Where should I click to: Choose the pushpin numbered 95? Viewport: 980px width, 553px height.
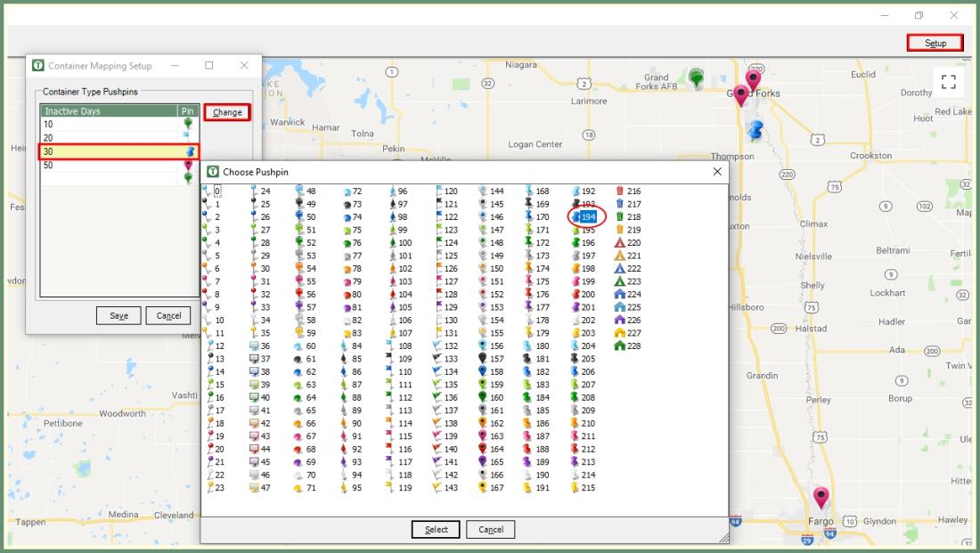[x=352, y=487]
